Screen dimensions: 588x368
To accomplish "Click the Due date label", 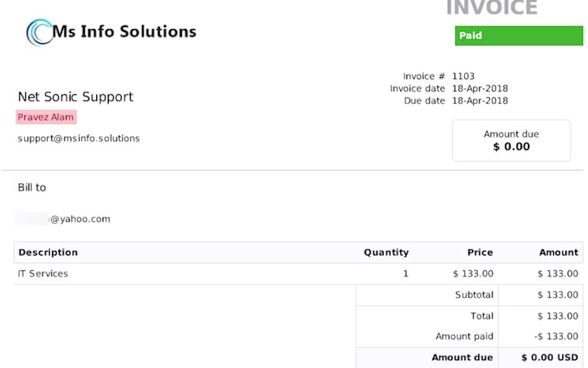I will point(424,100).
